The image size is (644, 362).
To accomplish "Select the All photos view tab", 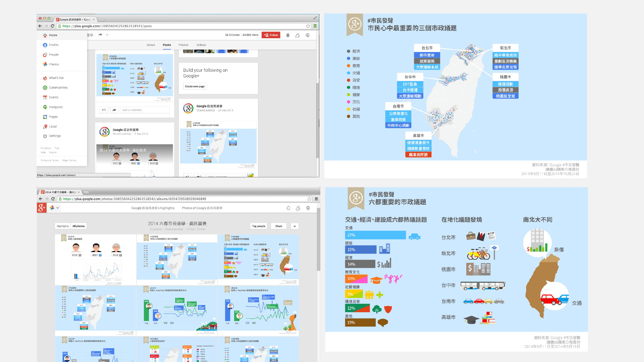I will [x=78, y=226].
